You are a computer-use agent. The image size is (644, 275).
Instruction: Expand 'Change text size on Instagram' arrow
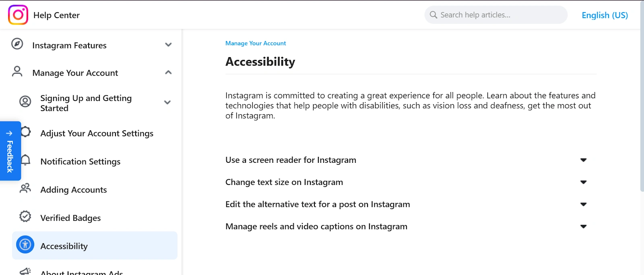coord(583,182)
